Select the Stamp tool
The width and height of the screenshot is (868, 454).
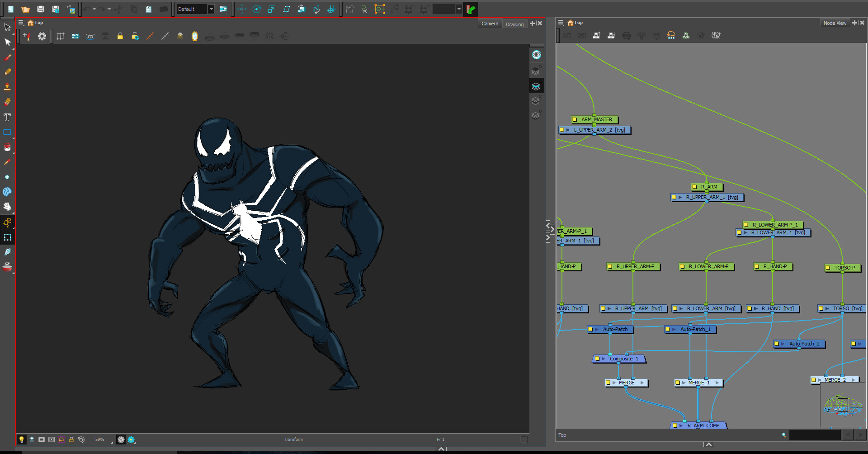[7, 87]
